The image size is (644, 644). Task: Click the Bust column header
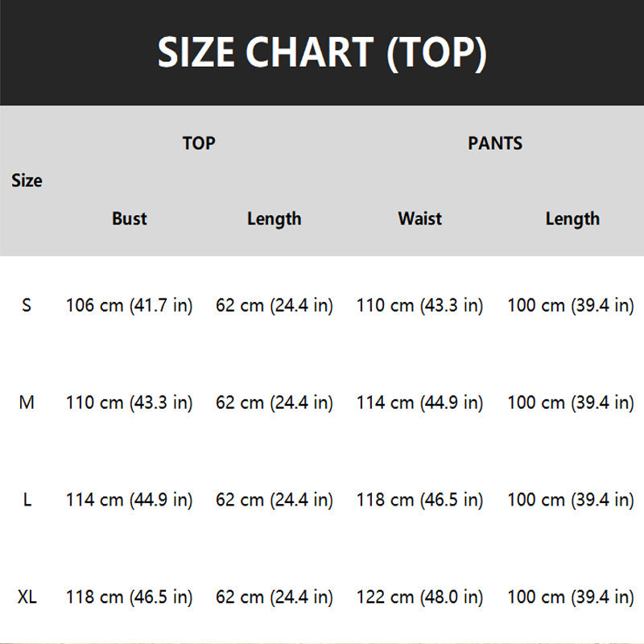click(130, 218)
